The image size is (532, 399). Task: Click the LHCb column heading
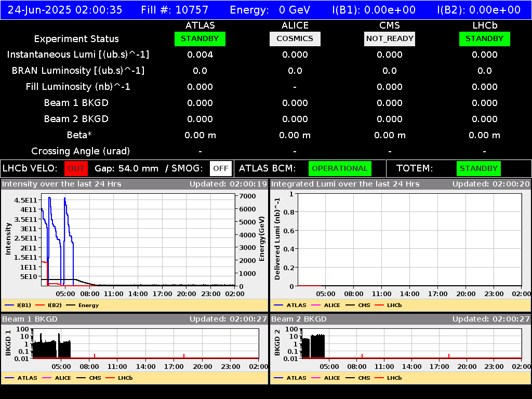point(485,25)
